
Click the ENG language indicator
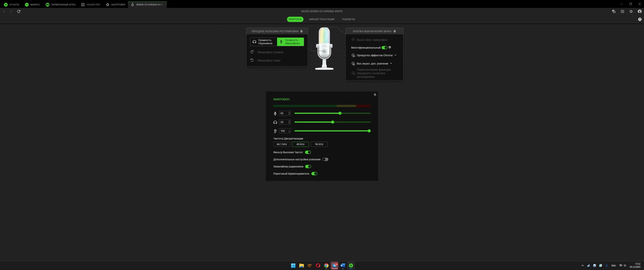coord(614,265)
